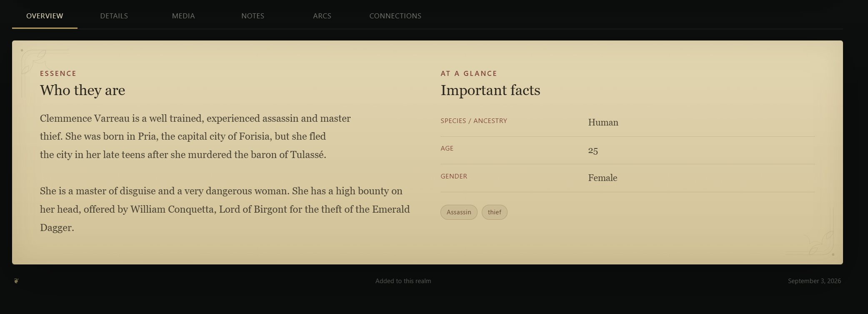Click the "GENDER" field label
868x314 pixels.
tap(454, 176)
